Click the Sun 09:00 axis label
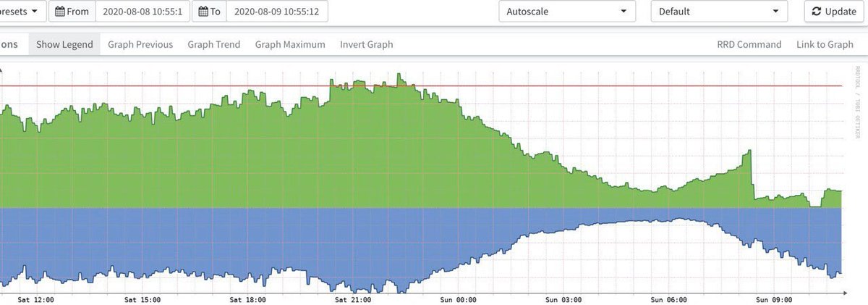This screenshot has height=305, width=868. click(x=775, y=299)
